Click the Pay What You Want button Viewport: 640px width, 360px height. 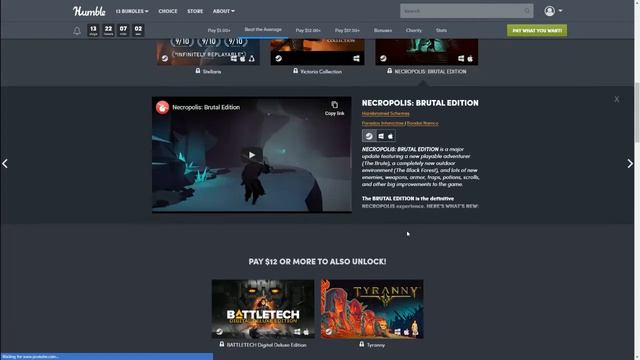click(x=537, y=30)
